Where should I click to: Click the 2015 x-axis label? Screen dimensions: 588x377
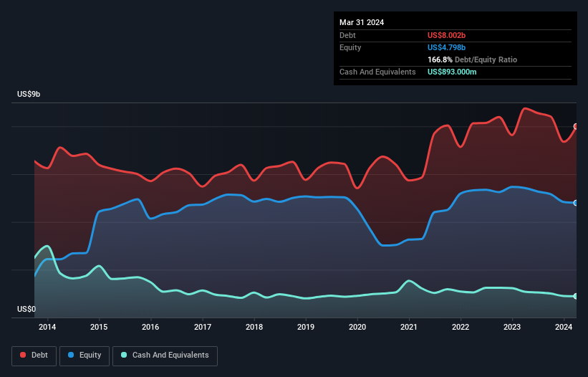tap(99, 327)
